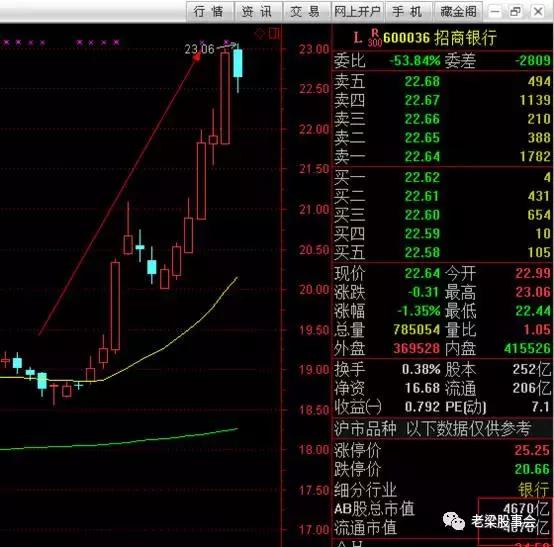Screen dimensions: 554x547
Task: Open the 交易 menu tab
Action: pyautogui.click(x=306, y=12)
